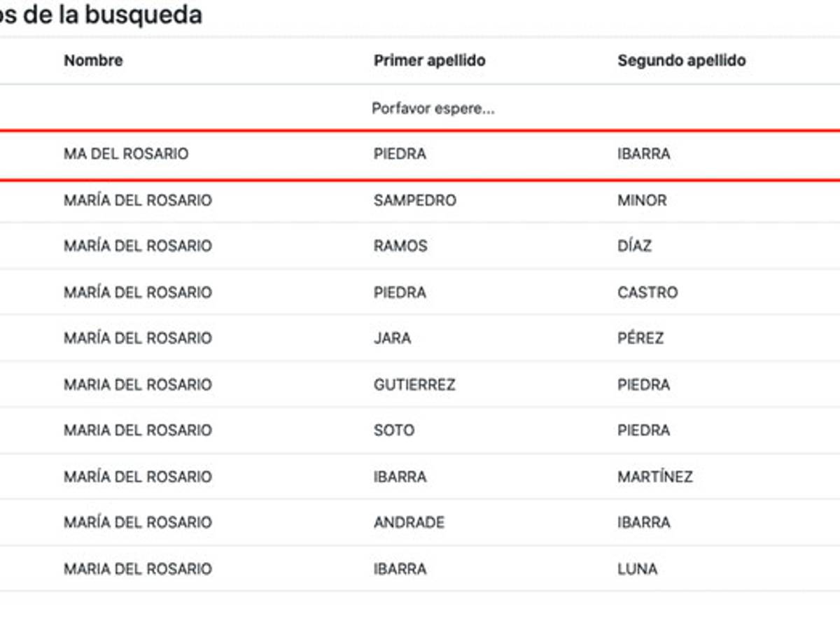The width and height of the screenshot is (840, 630).
Task: Click the Primer apellido column header
Action: coord(429,60)
